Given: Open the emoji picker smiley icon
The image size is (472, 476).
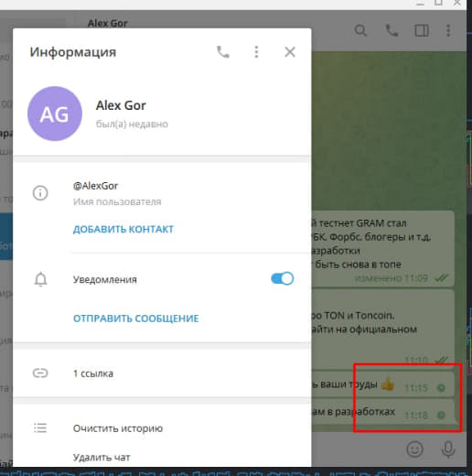Looking at the screenshot, I should [414, 449].
